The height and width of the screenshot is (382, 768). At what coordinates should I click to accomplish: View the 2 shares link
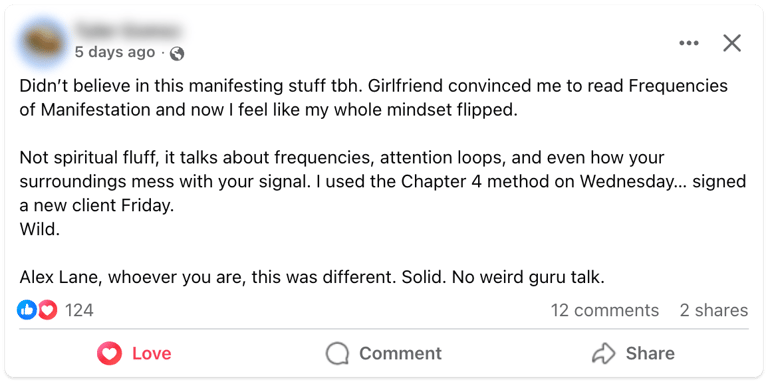click(714, 310)
